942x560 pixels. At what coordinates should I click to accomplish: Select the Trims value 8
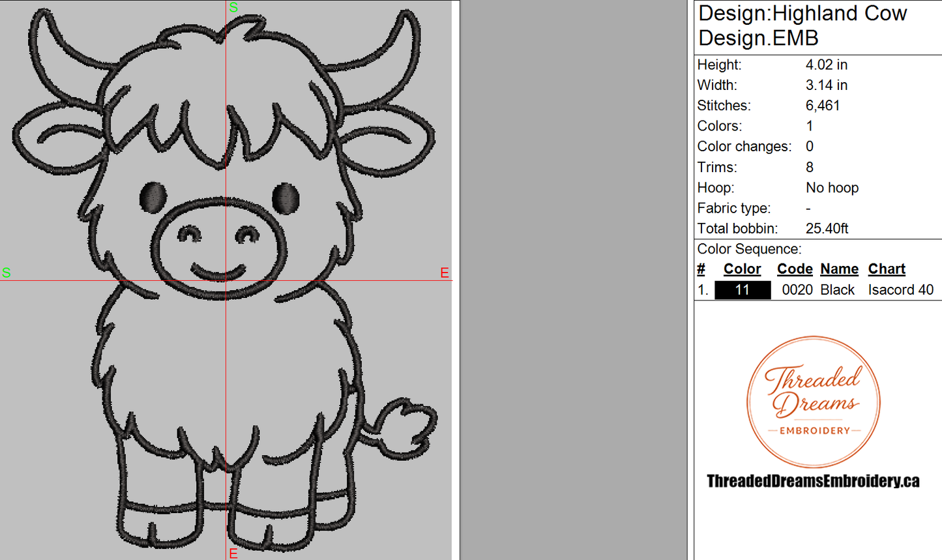click(x=810, y=168)
